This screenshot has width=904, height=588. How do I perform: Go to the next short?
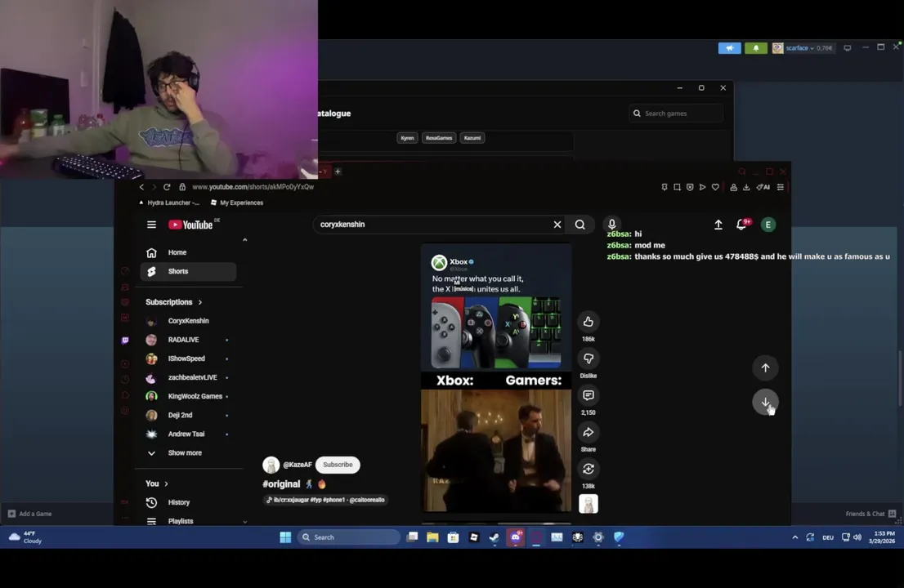click(x=765, y=402)
